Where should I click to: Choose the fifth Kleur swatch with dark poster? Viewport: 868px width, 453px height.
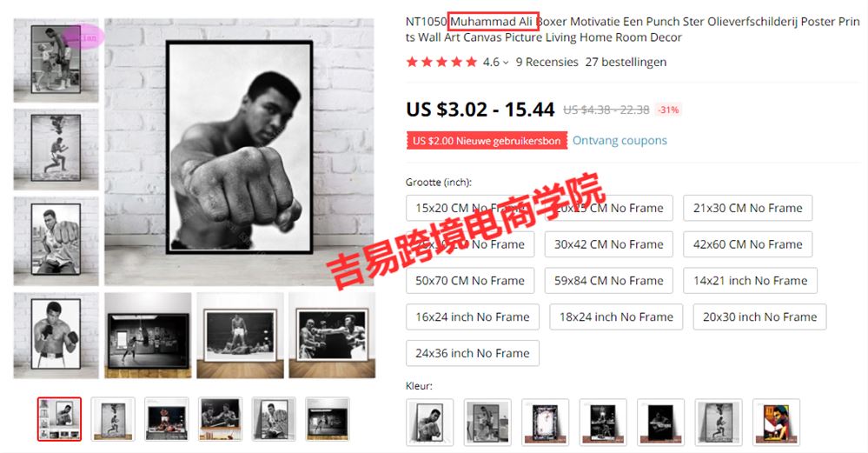point(660,422)
